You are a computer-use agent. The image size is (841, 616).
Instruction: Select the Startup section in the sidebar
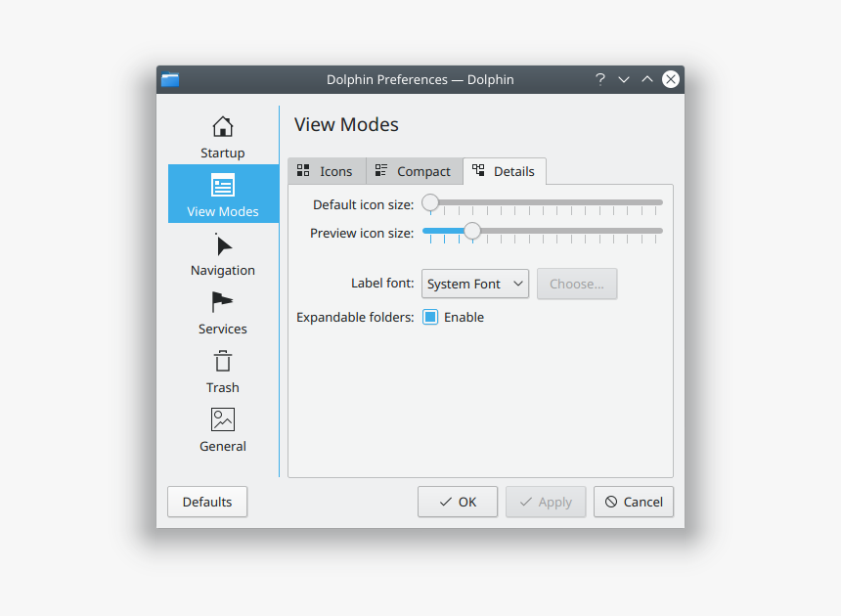[x=222, y=135]
